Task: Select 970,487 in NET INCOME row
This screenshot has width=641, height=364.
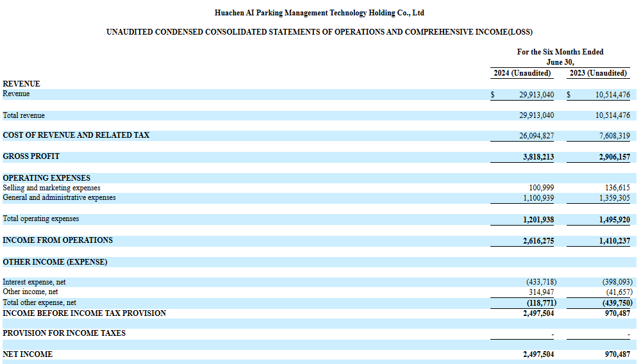Action: tap(617, 354)
